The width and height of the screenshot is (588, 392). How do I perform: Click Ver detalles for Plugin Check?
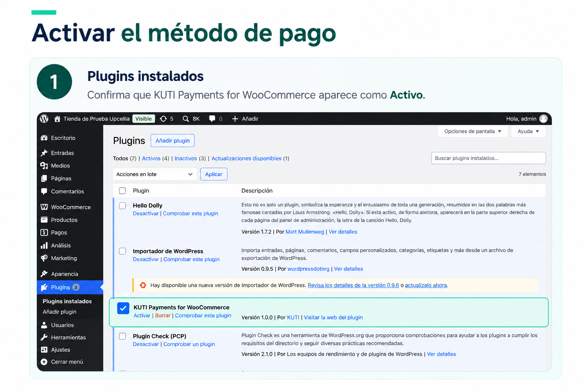tap(441, 354)
